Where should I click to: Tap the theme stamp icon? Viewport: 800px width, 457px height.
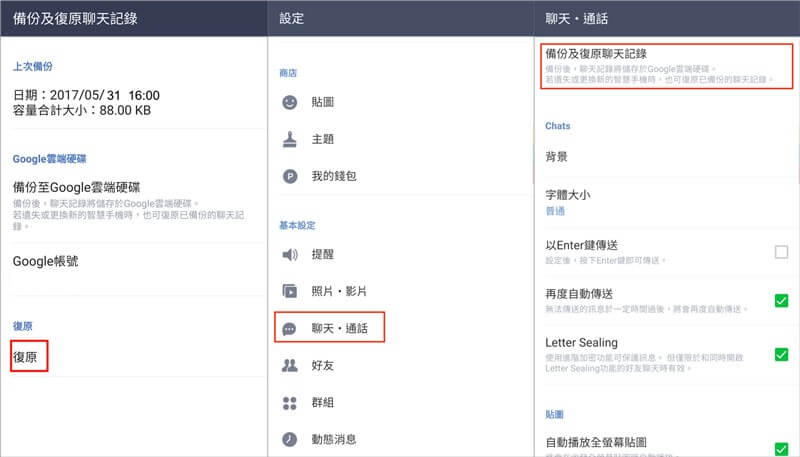(290, 139)
